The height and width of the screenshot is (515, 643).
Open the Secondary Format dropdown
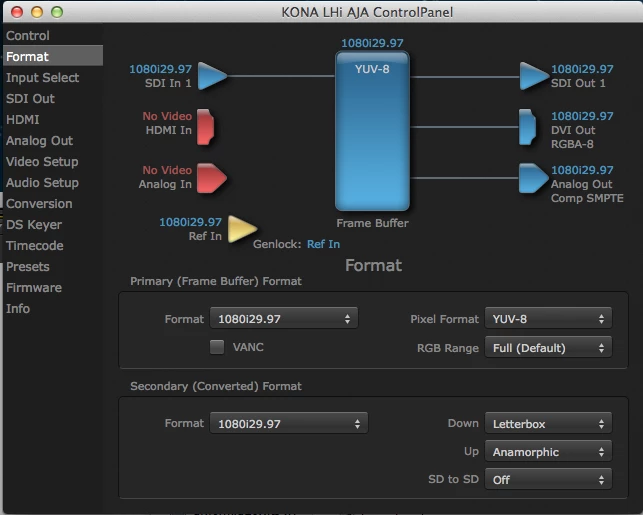point(289,424)
